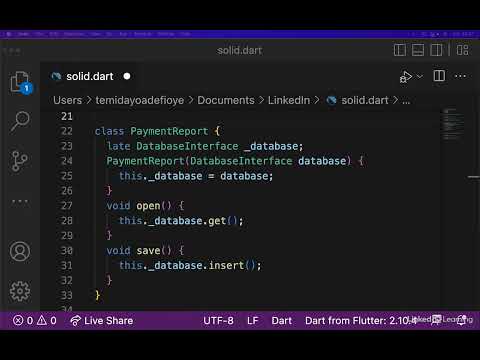Change the UTF-8 file encoding
This screenshot has width=480, height=360.
click(218, 321)
